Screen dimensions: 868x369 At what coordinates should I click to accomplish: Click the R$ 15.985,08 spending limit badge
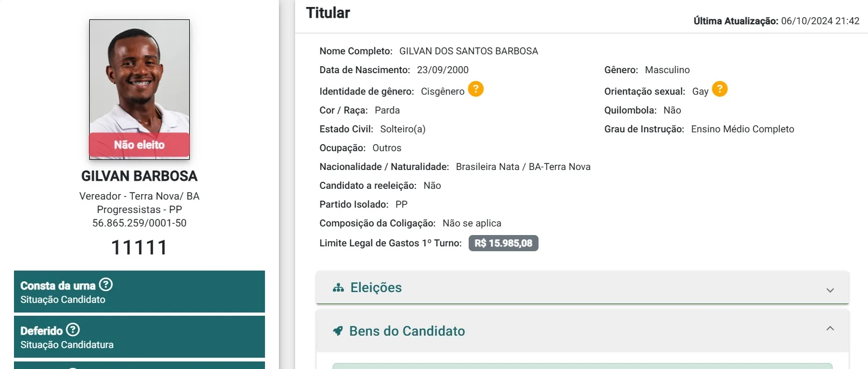pyautogui.click(x=503, y=243)
